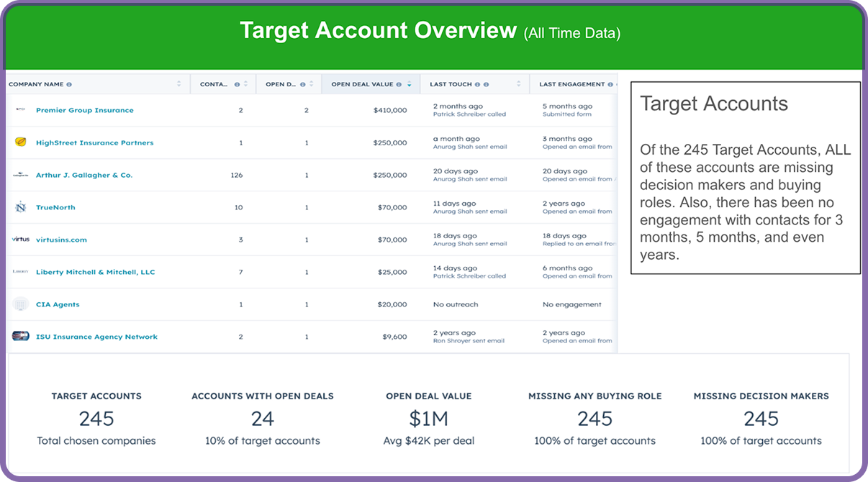Viewport: 868px width, 482px height.
Task: Click 'Total chosen companies' text
Action: click(x=96, y=441)
